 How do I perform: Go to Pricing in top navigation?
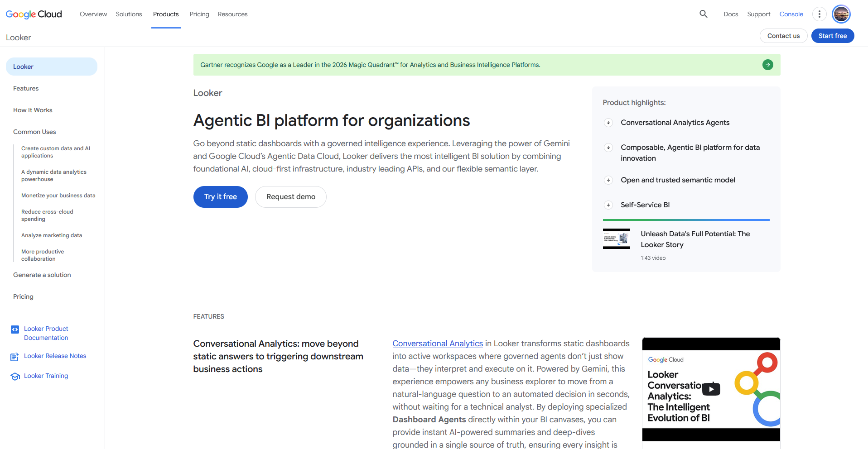[x=199, y=14]
